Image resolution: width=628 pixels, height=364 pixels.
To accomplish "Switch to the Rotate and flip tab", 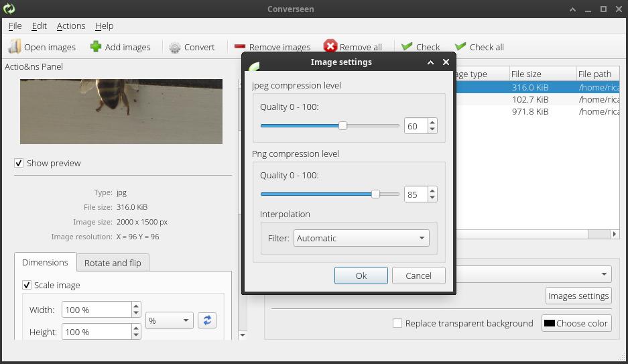I will coord(113,263).
